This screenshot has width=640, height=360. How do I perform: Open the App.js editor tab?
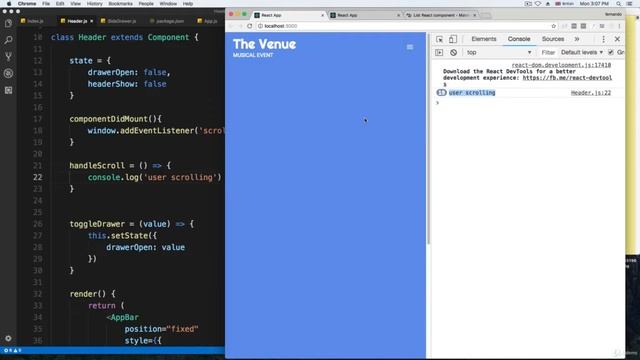tap(207, 21)
